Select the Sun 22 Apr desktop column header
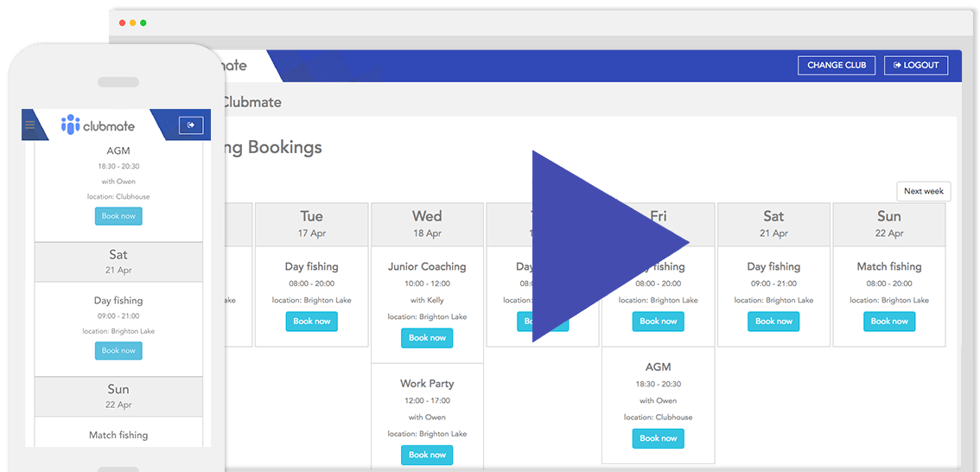The image size is (980, 472). [x=888, y=224]
